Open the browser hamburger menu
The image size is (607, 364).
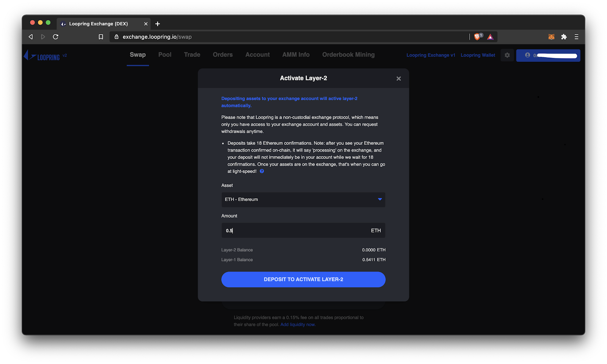[x=576, y=37]
